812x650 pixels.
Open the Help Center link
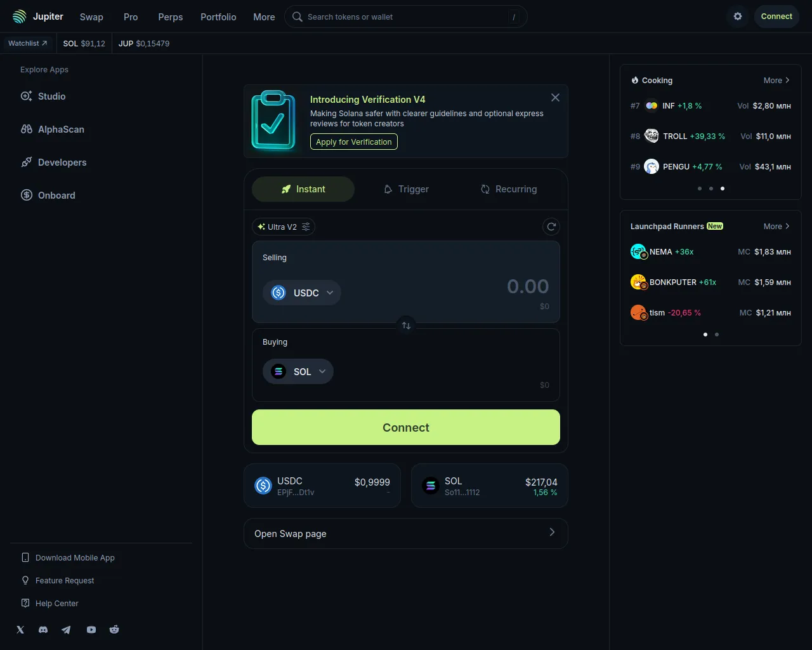50,604
